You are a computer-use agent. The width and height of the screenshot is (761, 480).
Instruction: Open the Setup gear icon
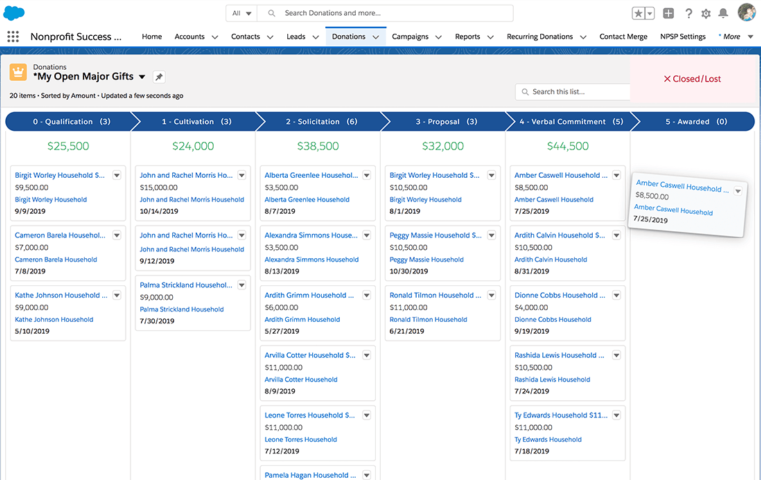706,13
